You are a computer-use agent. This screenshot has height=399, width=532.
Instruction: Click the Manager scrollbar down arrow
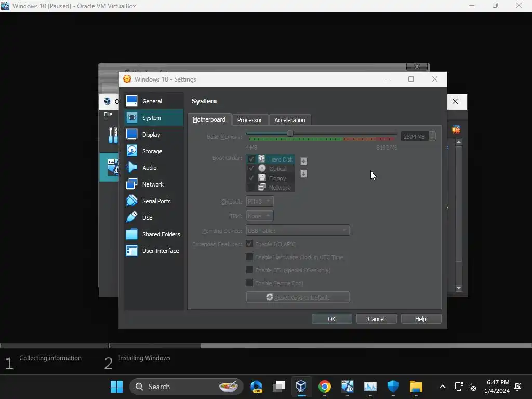click(x=459, y=288)
